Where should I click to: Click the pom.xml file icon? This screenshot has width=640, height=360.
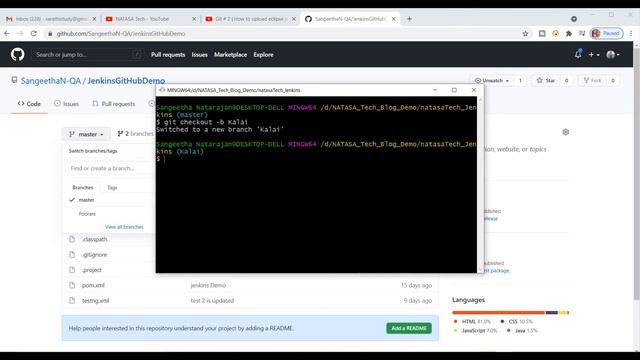click(x=72, y=285)
